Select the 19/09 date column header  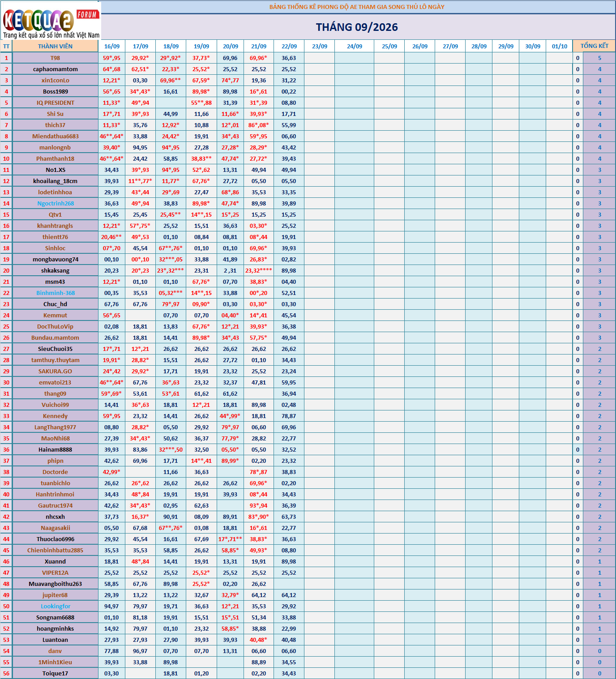tap(201, 46)
